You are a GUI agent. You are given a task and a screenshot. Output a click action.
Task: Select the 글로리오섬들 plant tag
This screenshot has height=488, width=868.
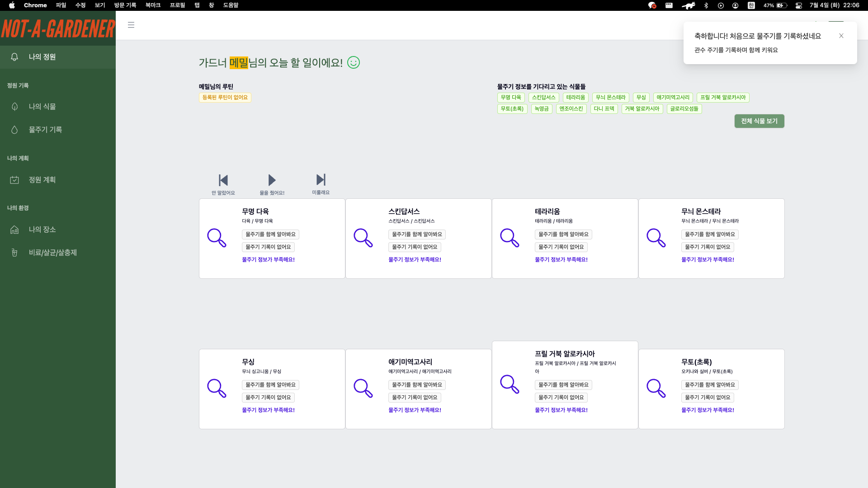pyautogui.click(x=684, y=109)
